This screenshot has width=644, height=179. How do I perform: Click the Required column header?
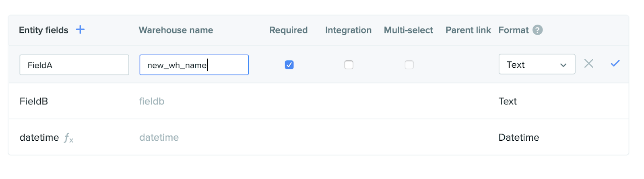click(x=288, y=30)
